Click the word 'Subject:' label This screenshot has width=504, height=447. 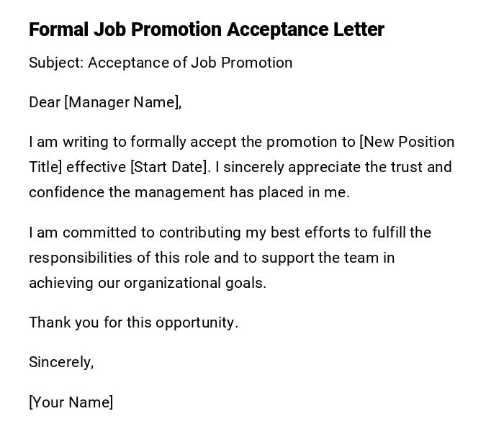click(56, 63)
